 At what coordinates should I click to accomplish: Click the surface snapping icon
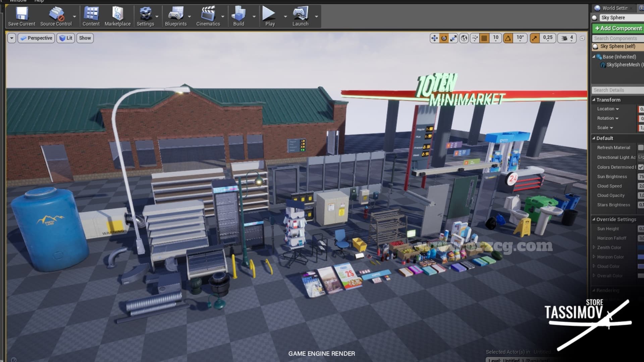click(475, 38)
